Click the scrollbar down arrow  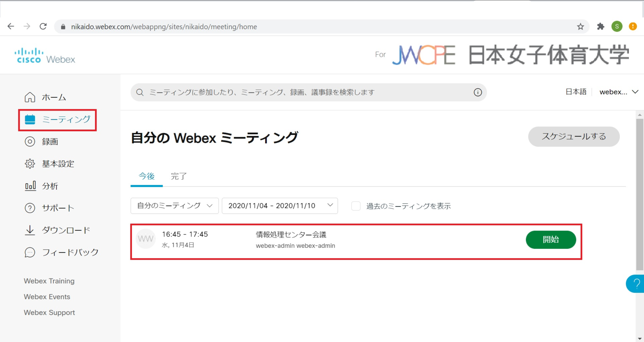coord(640,339)
